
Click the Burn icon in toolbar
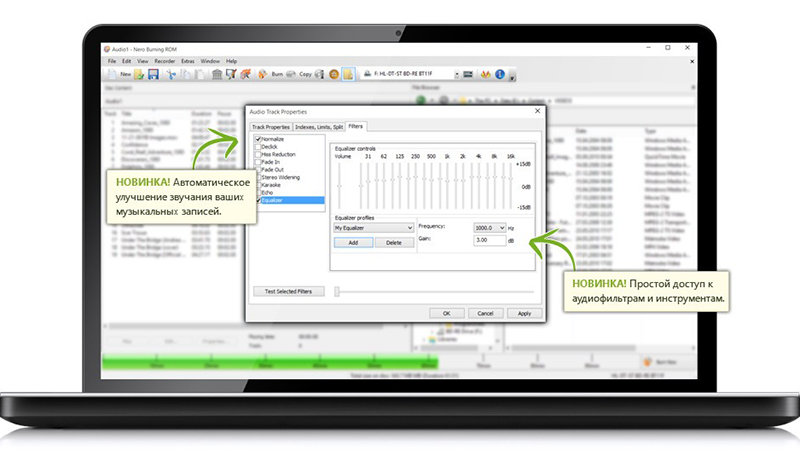tap(264, 74)
